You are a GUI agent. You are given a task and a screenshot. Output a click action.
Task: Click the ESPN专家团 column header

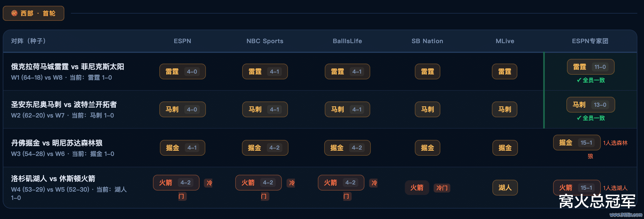tap(590, 41)
